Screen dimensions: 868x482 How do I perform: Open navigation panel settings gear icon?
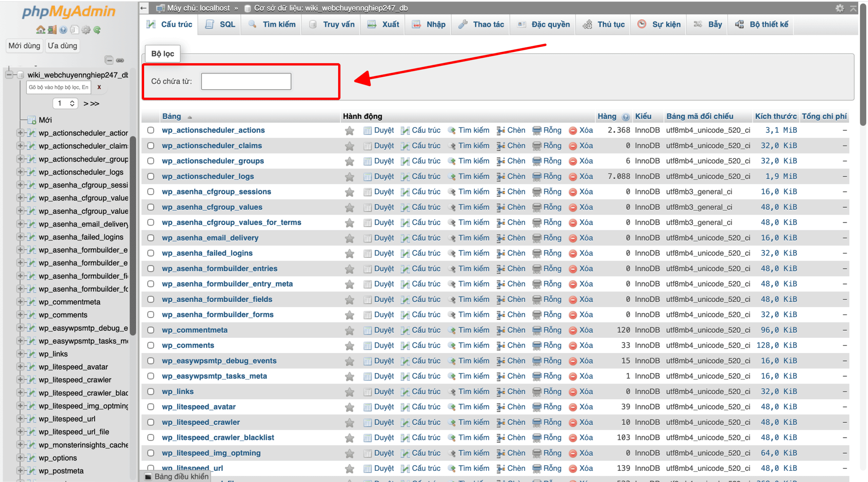coord(86,30)
